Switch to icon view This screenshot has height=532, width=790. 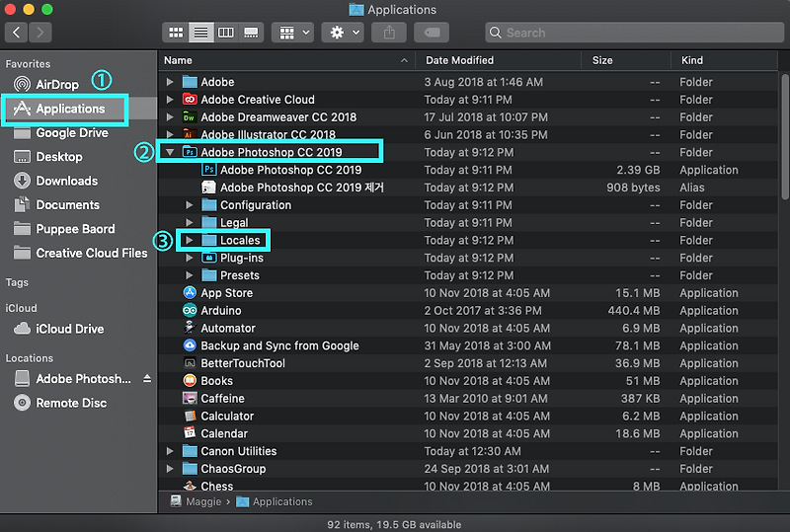coord(176,33)
